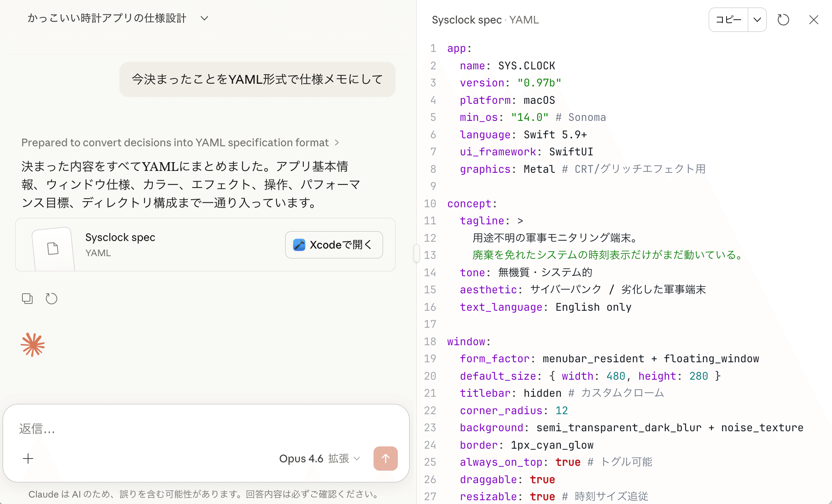Screen dimensions: 832x504
Task: Click the copy message icon below response
Action: (27, 299)
